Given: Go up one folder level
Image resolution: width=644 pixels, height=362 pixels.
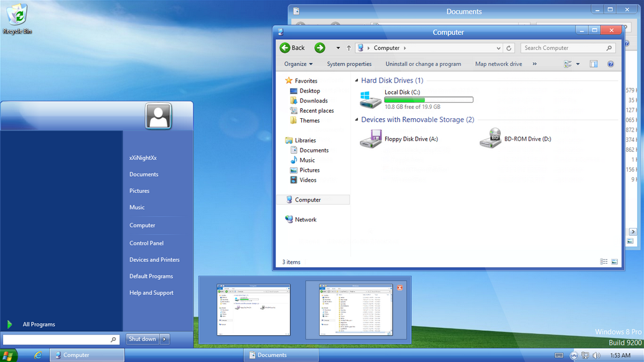Looking at the screenshot, I should (x=348, y=48).
